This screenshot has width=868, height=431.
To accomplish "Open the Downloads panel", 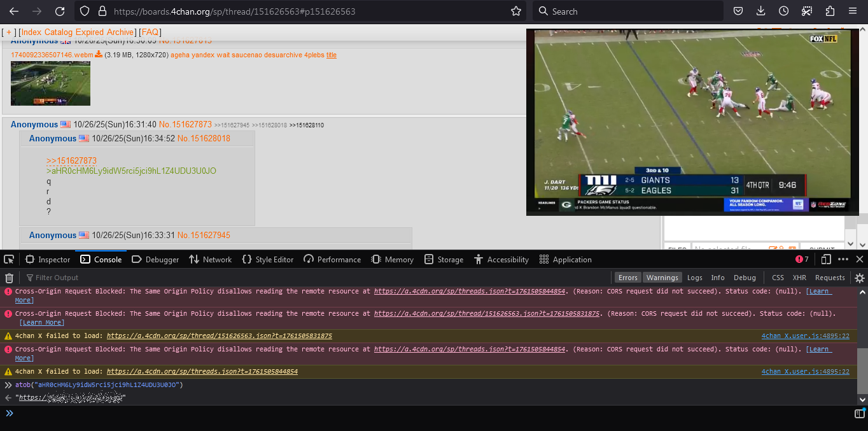I will point(760,11).
